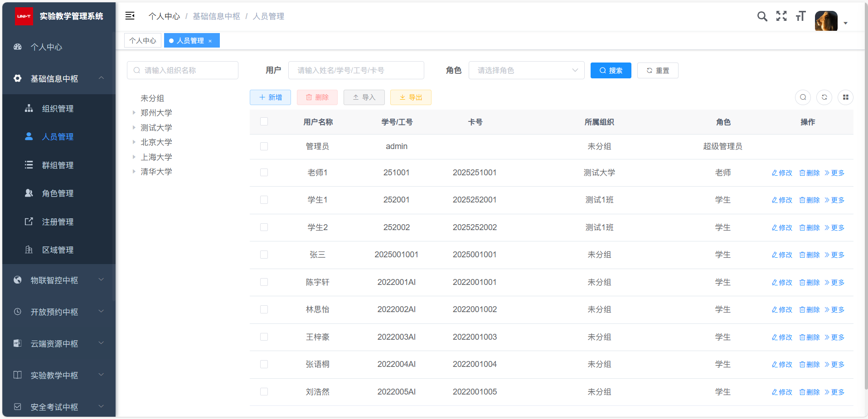Toggle fullscreen mode icon
868x419 pixels.
[x=781, y=16]
